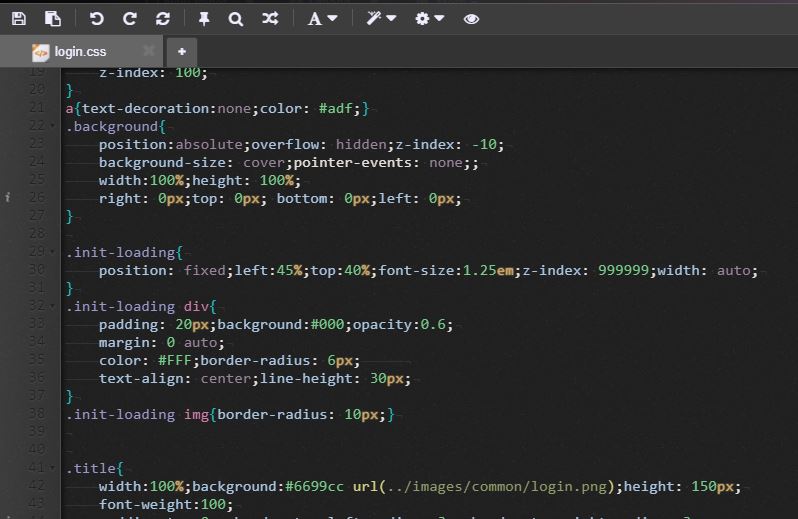This screenshot has width=798, height=519.
Task: Collapse the .title rule at line 41
Action: coord(52,468)
